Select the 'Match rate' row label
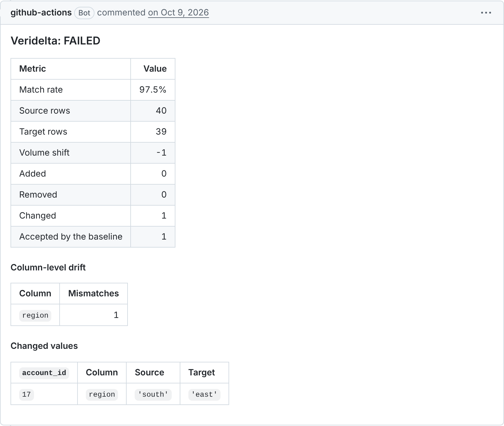 (41, 90)
